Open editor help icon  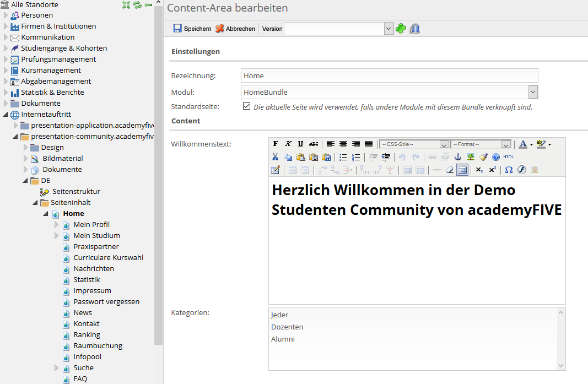[x=496, y=157]
